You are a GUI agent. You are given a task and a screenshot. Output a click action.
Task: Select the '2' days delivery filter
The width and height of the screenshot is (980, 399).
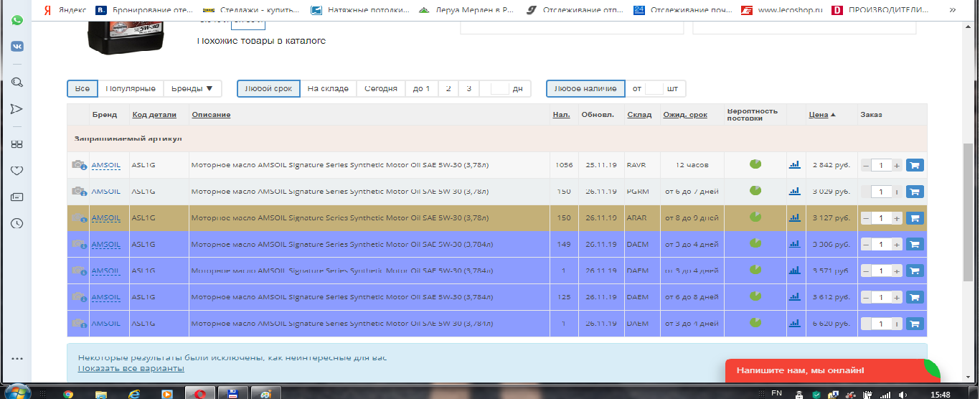(448, 88)
